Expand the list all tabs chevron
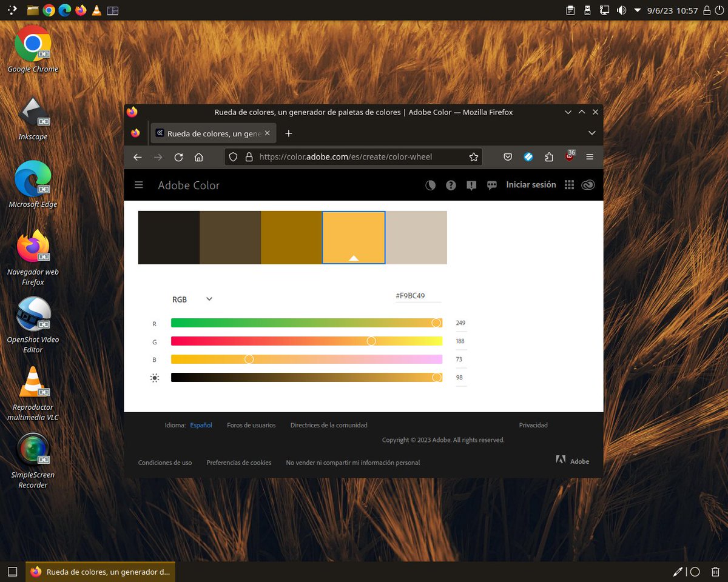The image size is (728, 582). [592, 133]
